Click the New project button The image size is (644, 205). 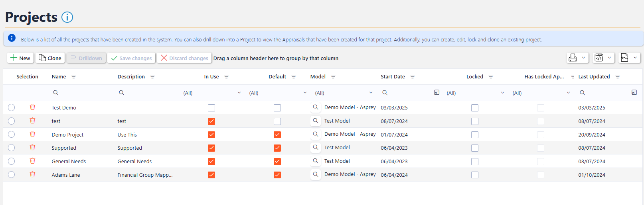20,58
